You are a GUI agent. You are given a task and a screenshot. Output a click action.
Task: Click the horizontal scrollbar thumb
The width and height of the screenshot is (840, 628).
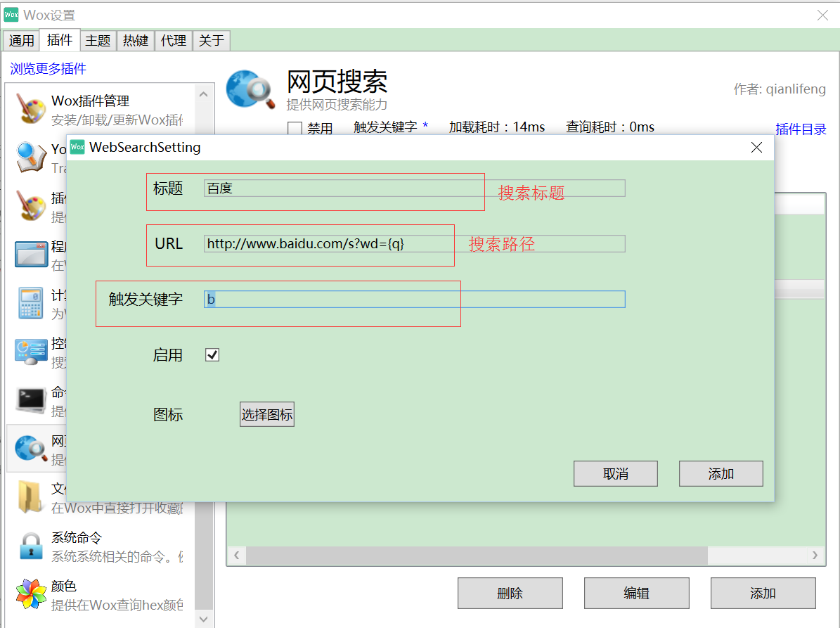tap(477, 555)
